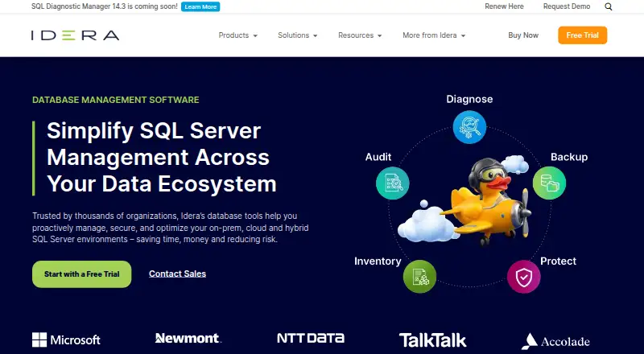The width and height of the screenshot is (644, 354).
Task: Click the Diagnose label text
Action: coord(469,99)
